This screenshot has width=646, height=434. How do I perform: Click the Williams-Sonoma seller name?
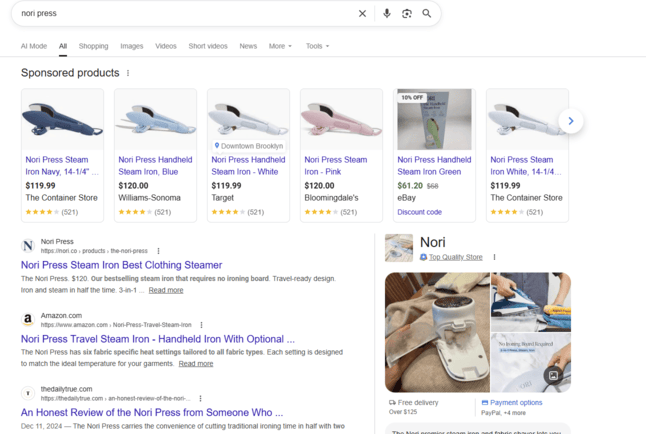pyautogui.click(x=150, y=198)
